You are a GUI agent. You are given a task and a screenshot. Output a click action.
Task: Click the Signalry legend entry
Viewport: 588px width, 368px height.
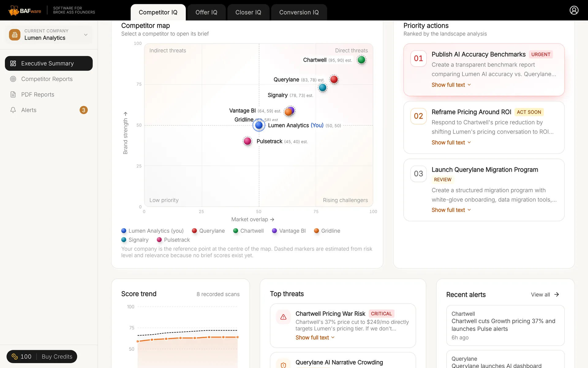coord(135,240)
